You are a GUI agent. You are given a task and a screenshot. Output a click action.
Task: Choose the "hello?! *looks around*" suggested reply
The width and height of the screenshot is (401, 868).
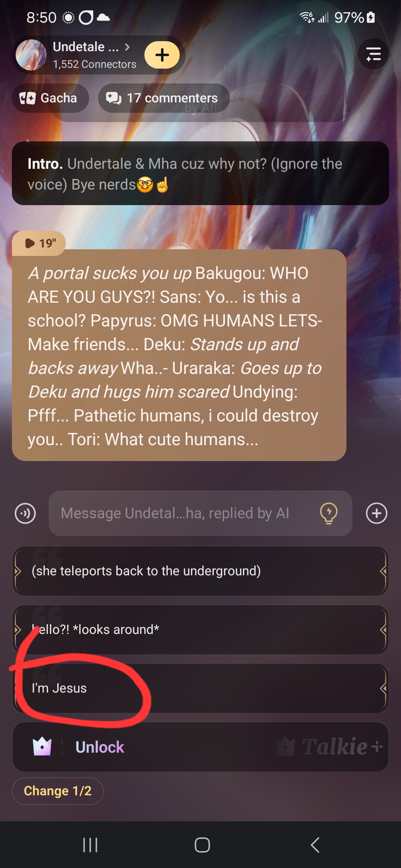coord(200,629)
